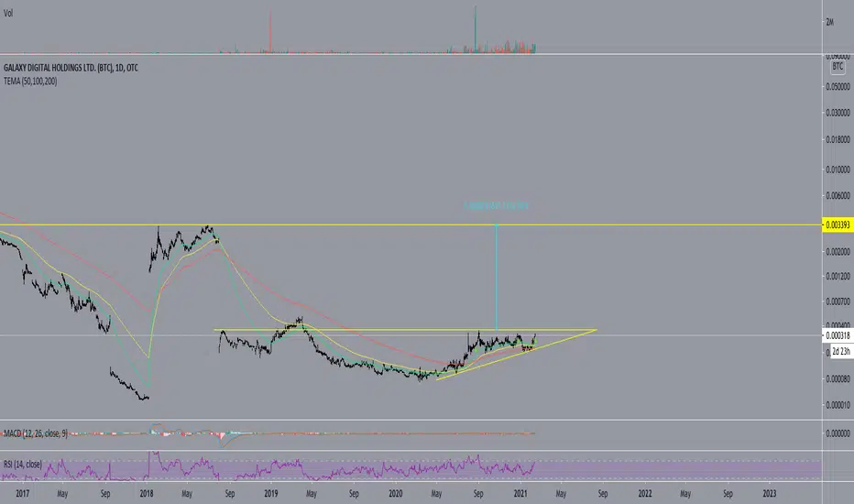This screenshot has height=504, width=854.
Task: Click the 2017 label on time axis
Action: (22, 494)
